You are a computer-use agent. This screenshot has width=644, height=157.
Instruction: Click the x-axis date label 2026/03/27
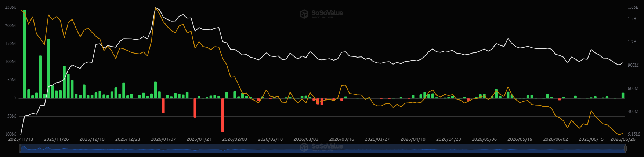coord(377,139)
